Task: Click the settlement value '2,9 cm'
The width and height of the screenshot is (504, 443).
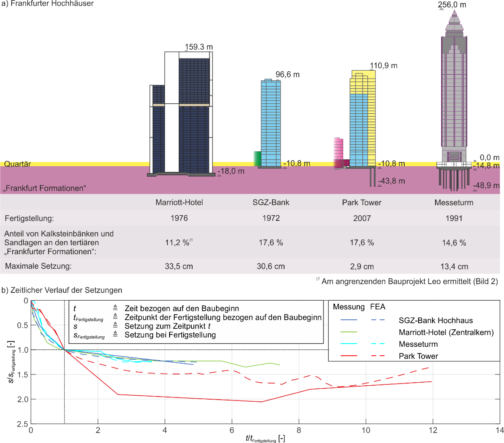Action: tap(362, 266)
